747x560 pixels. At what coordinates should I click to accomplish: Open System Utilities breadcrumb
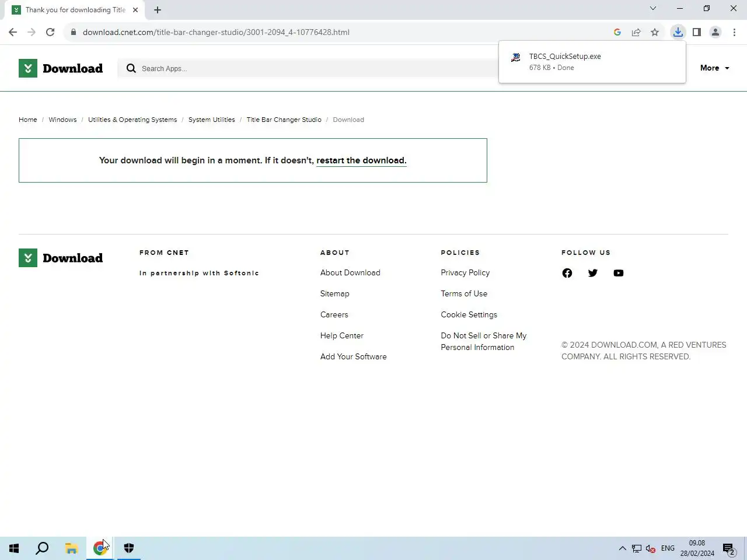pos(211,120)
